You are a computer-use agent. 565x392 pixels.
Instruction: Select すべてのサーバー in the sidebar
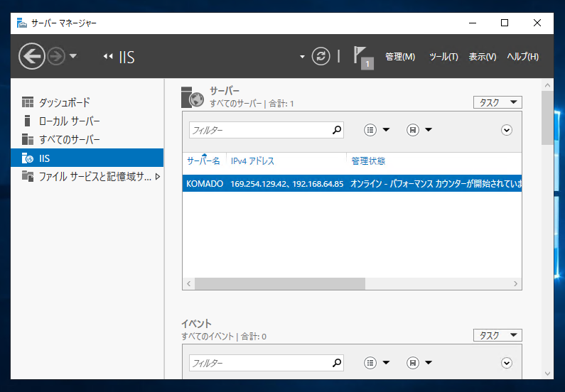click(x=87, y=139)
